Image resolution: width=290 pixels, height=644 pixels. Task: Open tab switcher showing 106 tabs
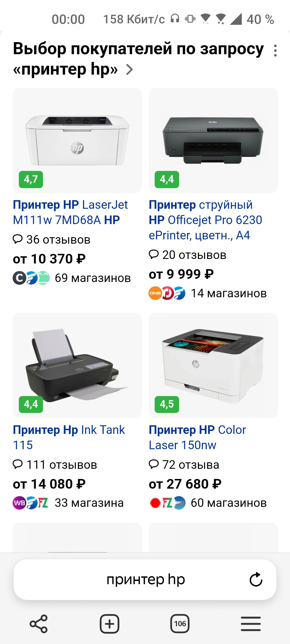[180, 624]
